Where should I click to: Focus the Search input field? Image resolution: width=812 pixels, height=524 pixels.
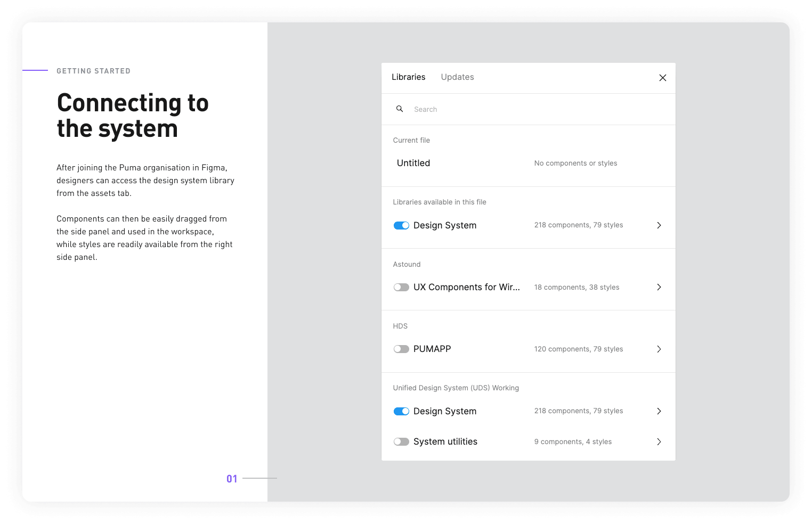[x=528, y=109]
